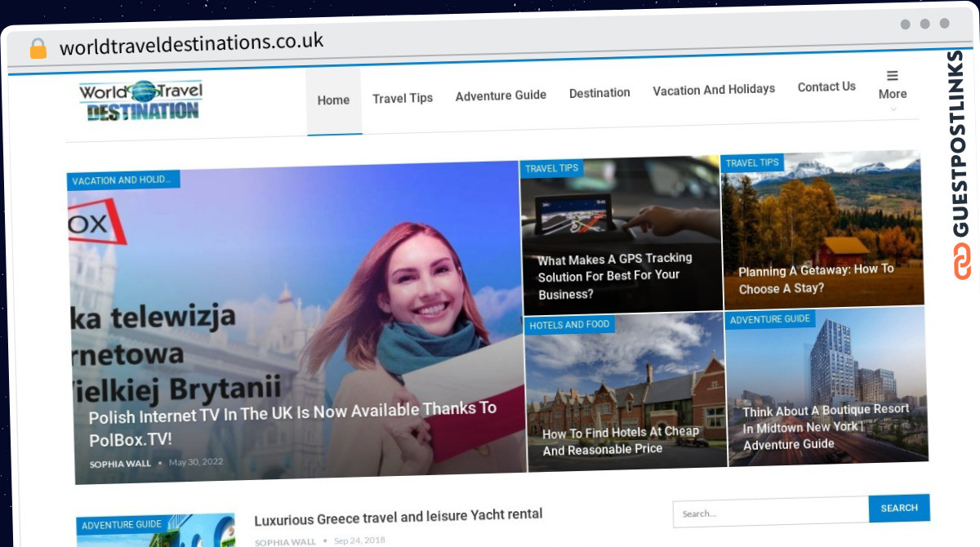Click the World Travel Destination logo
This screenshot has width=980, height=547.
pos(140,100)
